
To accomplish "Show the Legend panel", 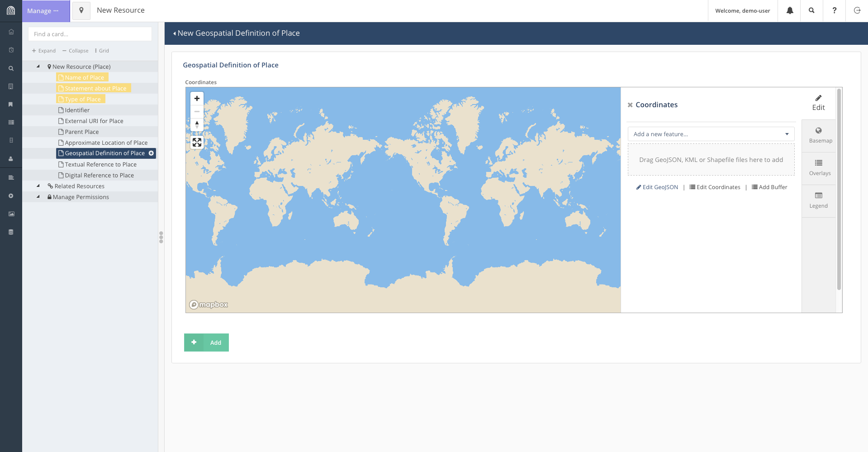I will pos(818,200).
